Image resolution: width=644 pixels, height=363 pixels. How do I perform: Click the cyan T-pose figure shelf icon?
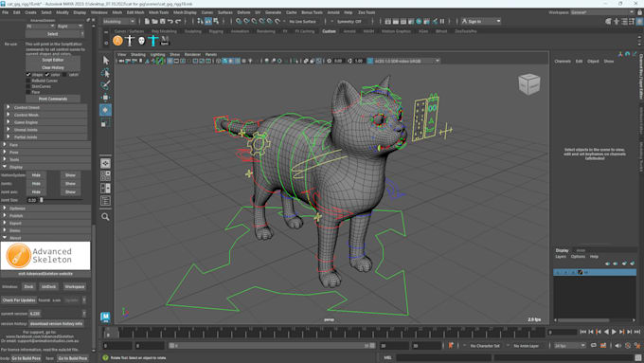click(x=153, y=41)
